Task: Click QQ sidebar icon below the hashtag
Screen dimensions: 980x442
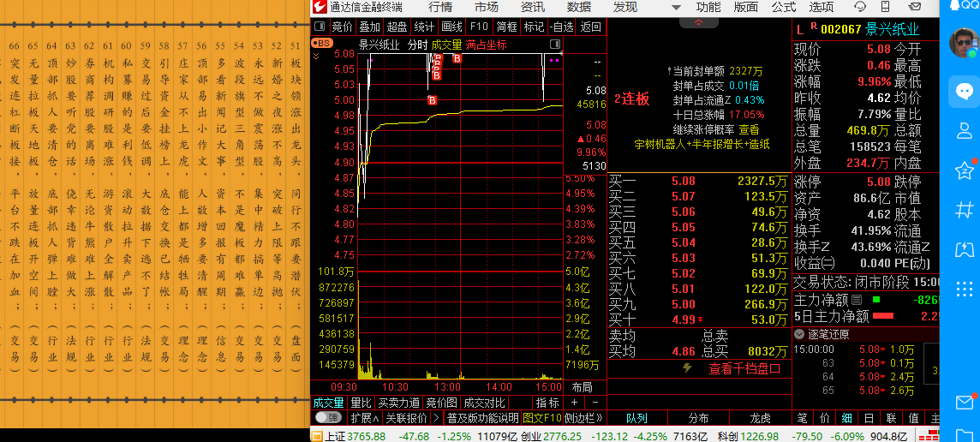Action: pyautogui.click(x=965, y=249)
